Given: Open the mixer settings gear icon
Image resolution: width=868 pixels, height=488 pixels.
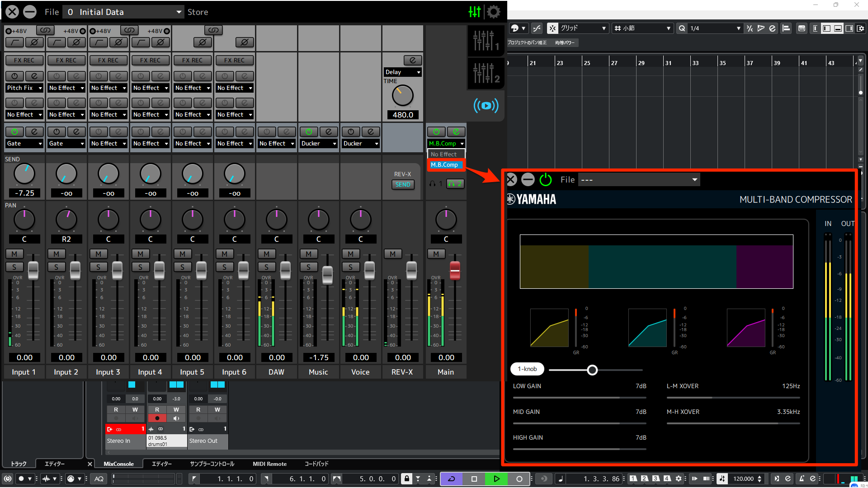Looking at the screenshot, I should tap(494, 12).
